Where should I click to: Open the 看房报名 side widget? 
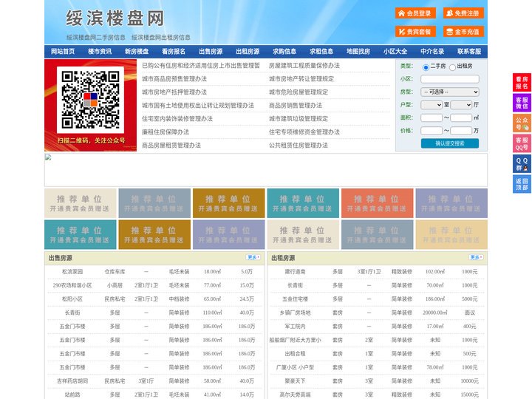point(522,83)
